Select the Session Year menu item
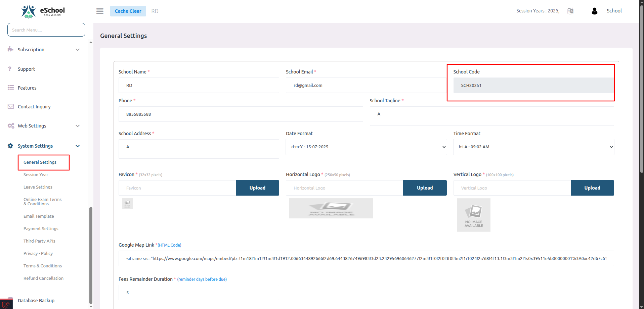 (36, 174)
